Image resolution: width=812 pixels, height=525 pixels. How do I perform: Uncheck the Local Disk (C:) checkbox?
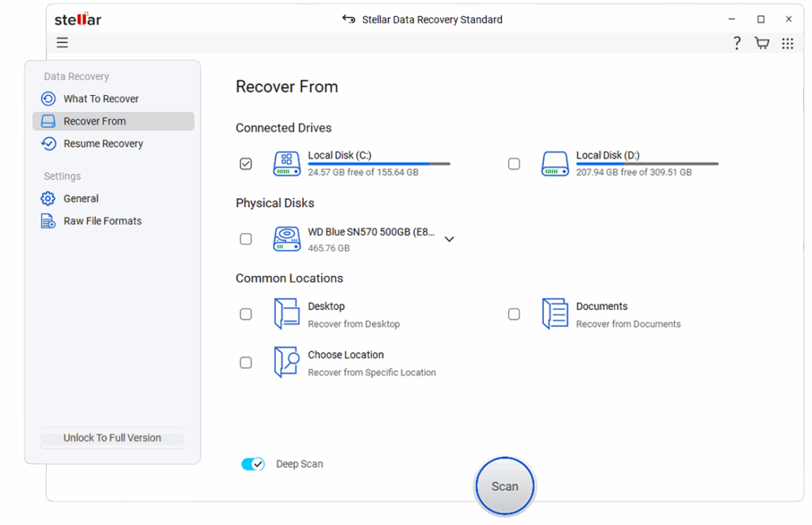coord(246,163)
